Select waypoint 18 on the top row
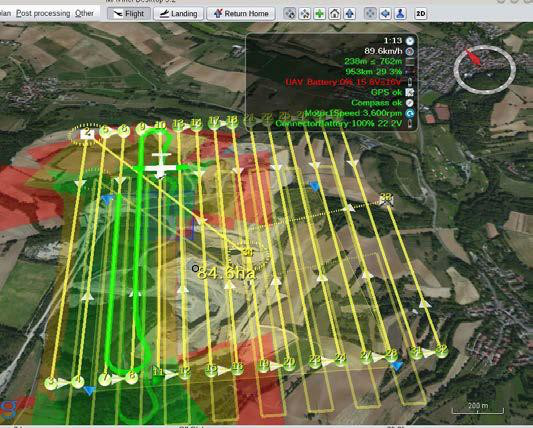The width and height of the screenshot is (533, 428). (x=232, y=121)
